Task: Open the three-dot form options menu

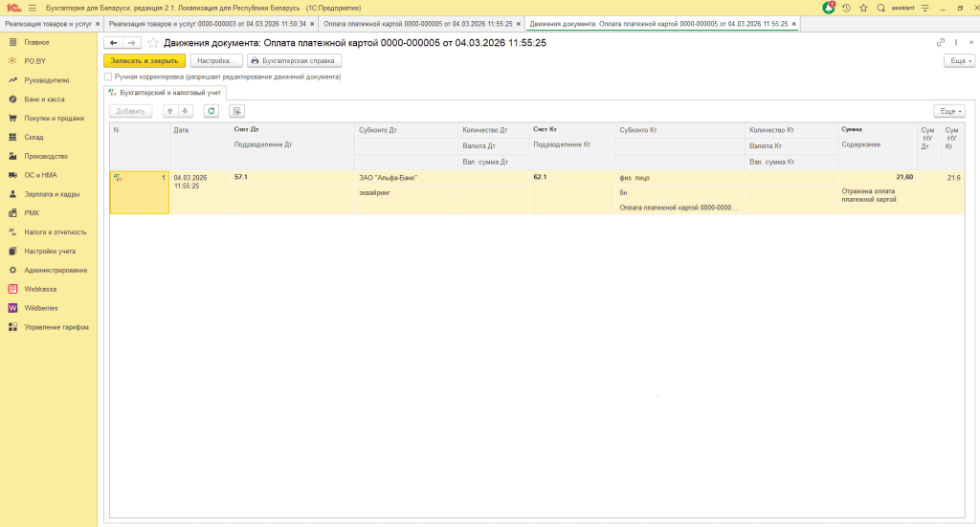Action: click(x=956, y=43)
